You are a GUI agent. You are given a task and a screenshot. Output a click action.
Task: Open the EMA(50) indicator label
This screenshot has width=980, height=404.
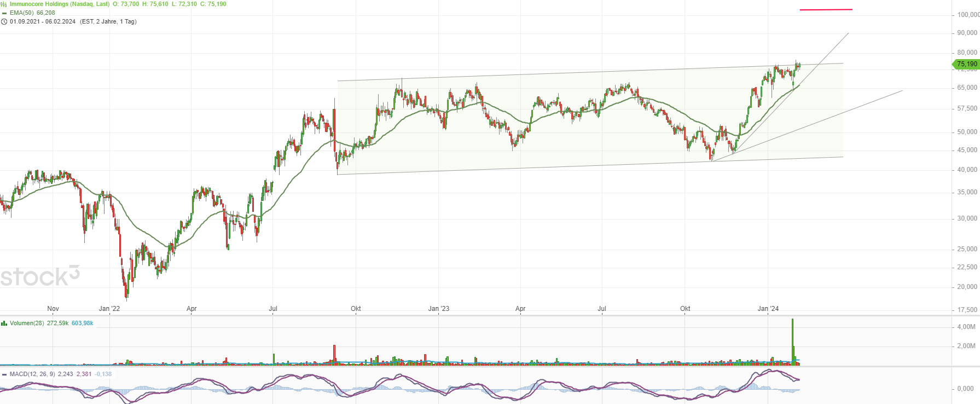[x=21, y=13]
